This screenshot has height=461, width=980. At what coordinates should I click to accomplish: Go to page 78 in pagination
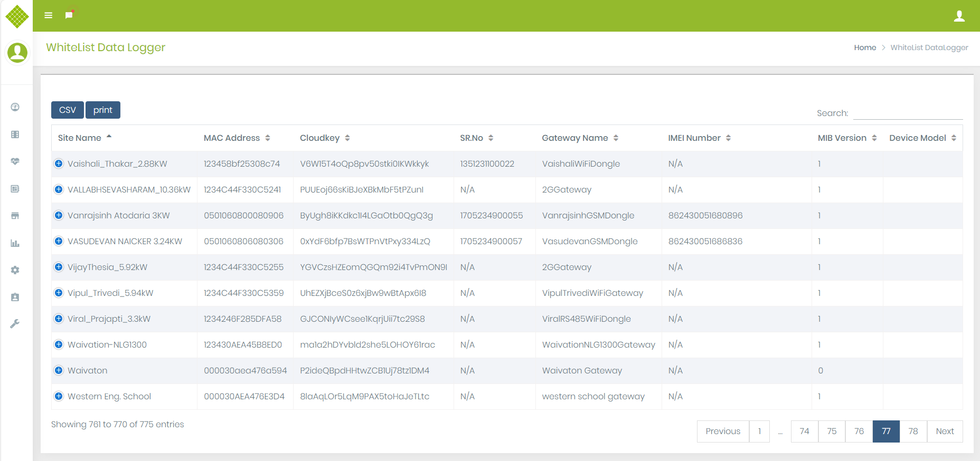click(x=913, y=431)
